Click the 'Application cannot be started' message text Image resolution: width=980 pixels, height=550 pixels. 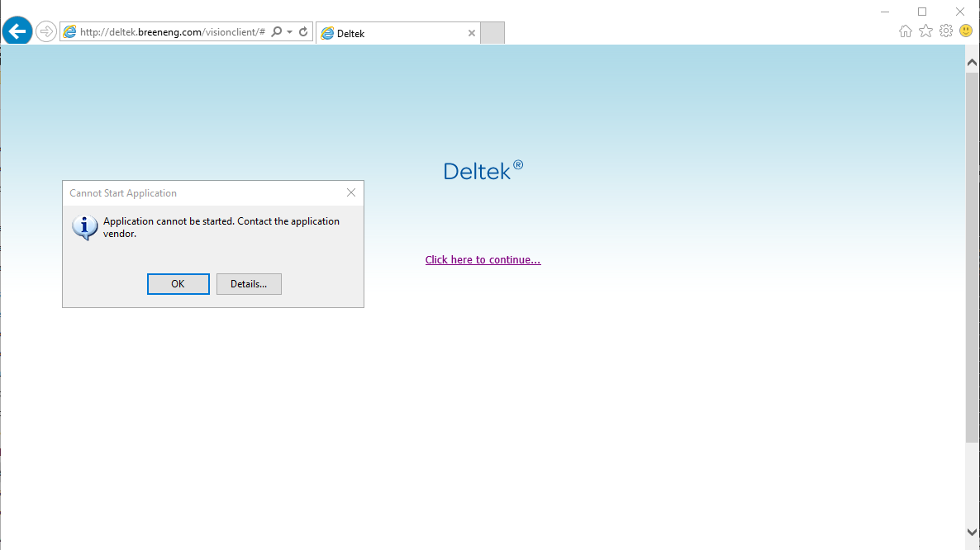coord(221,227)
